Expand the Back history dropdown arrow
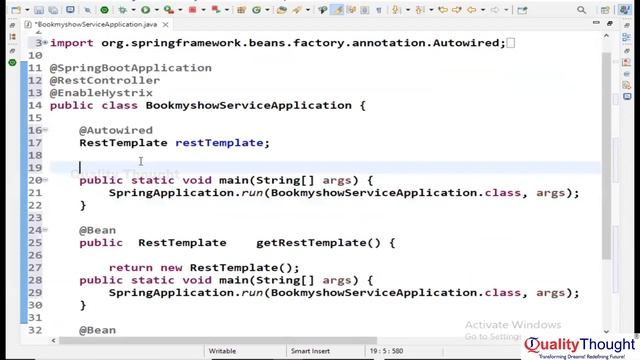This screenshot has height=360, width=640. (x=483, y=10)
